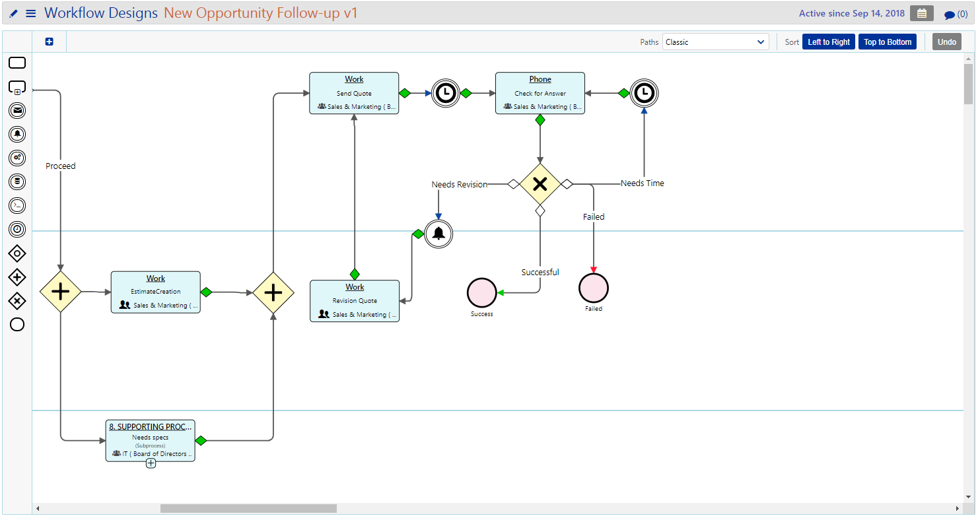Select the Send Quote work node on the canvas
980x524 pixels.
click(354, 92)
